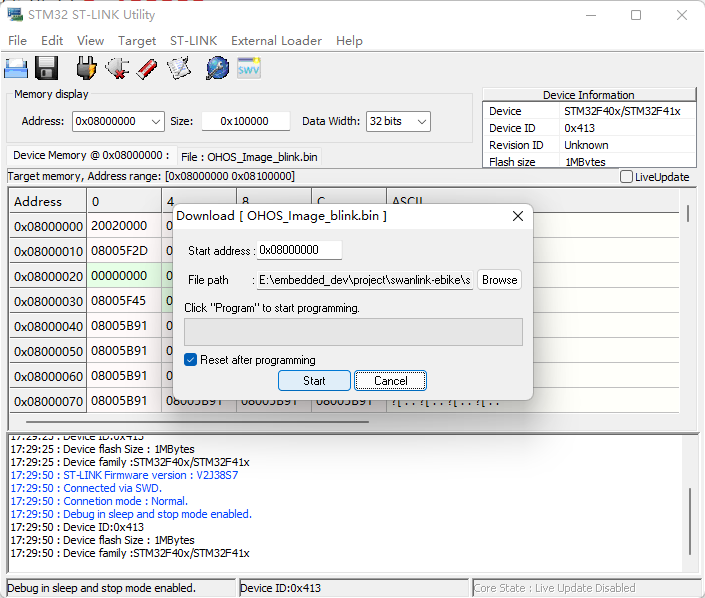Screen dimensions: 705x598
Task: Open the Target menu
Action: coord(137,41)
